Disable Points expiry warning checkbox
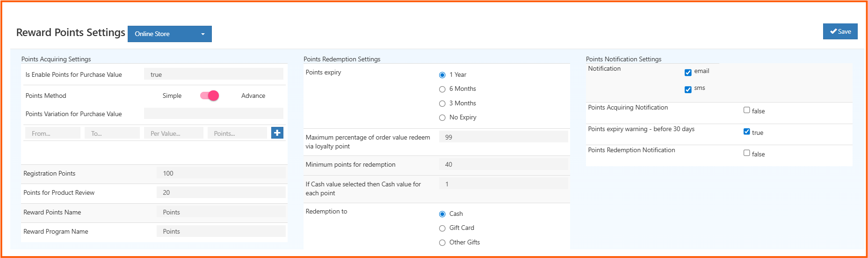The height and width of the screenshot is (258, 868). tap(747, 132)
